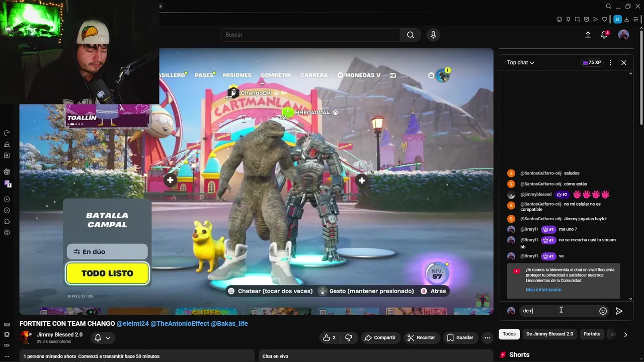Image resolution: width=644 pixels, height=362 pixels.
Task: Open the emoji picker in chat
Action: tap(603, 311)
